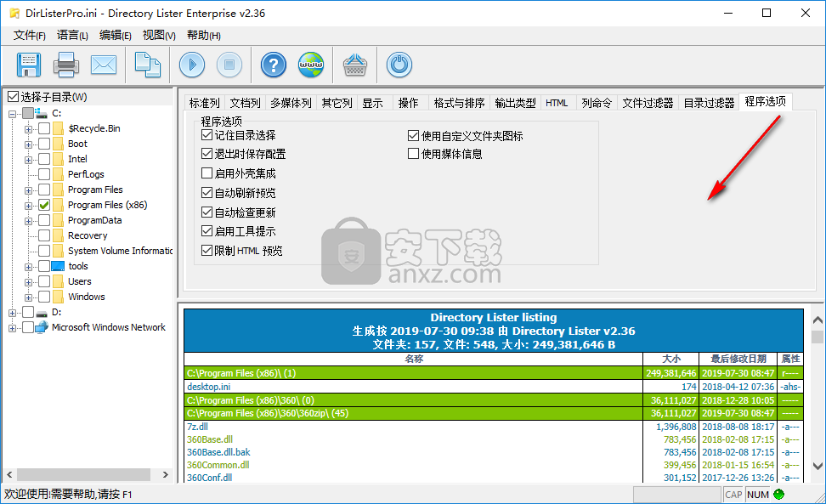Click the 360Common.dll link
The image size is (826, 504).
click(218, 465)
